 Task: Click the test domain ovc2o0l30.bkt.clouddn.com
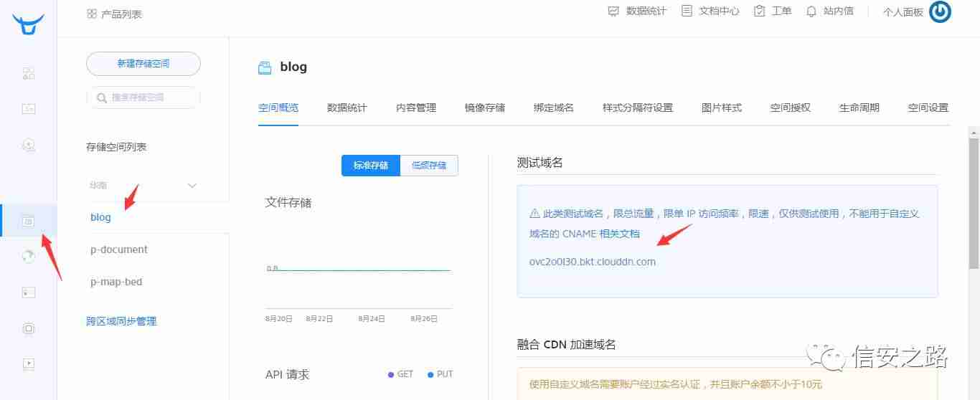coord(593,262)
